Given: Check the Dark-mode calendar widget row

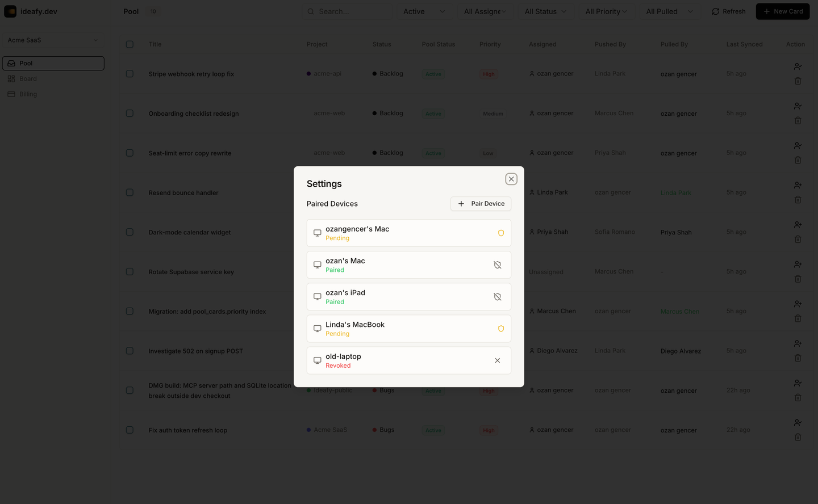Looking at the screenshot, I should pos(130,232).
